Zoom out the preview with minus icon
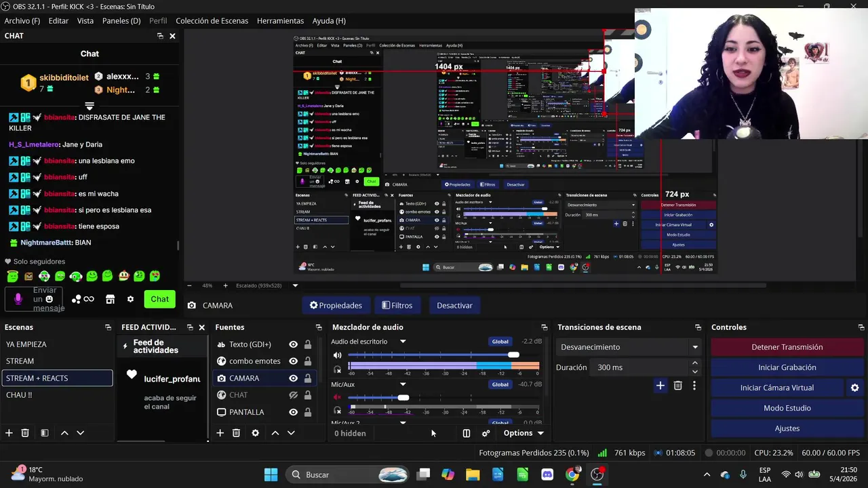The height and width of the screenshot is (488, 868). (x=189, y=285)
